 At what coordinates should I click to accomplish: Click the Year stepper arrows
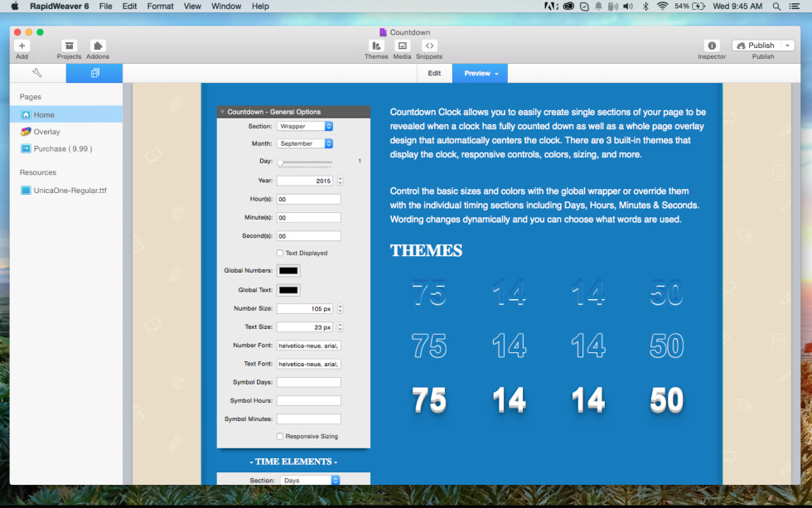click(x=341, y=181)
